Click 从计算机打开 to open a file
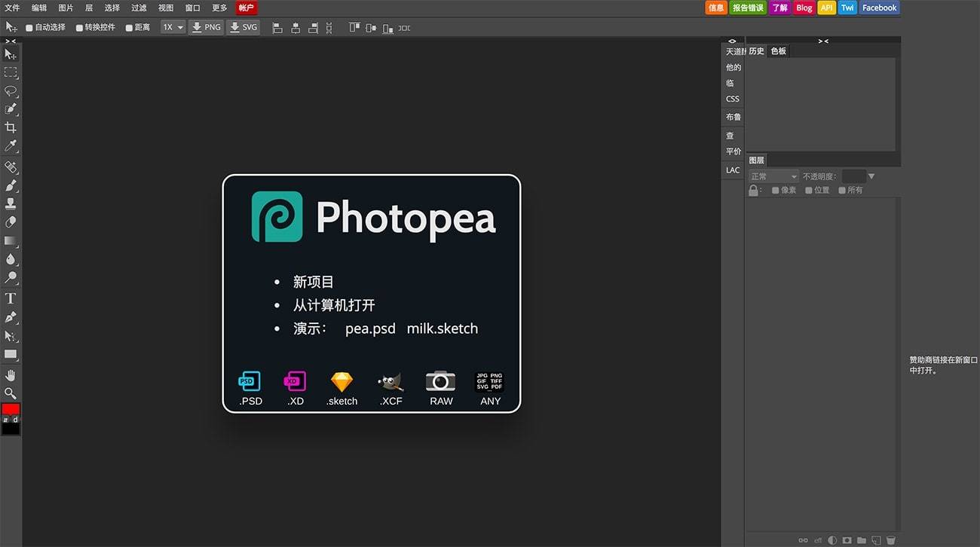This screenshot has height=547, width=980. coord(334,305)
